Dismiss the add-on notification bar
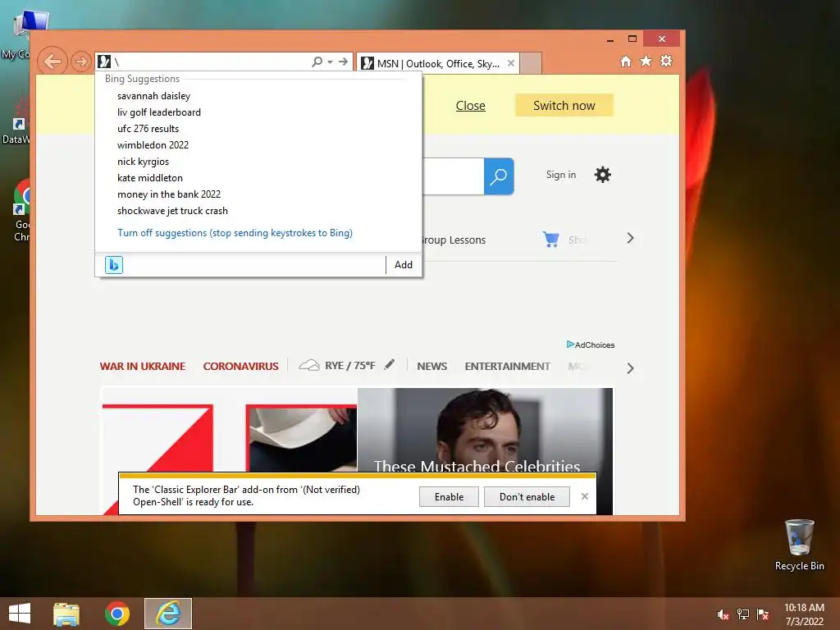The height and width of the screenshot is (630, 840). [x=585, y=496]
